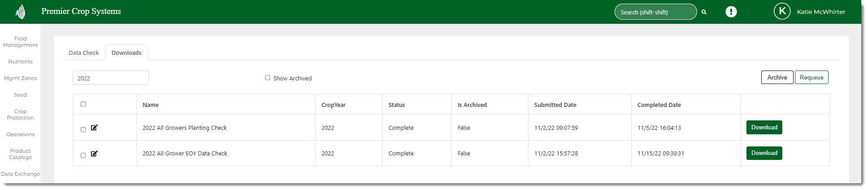
Task: Click the Archive button
Action: [x=777, y=77]
